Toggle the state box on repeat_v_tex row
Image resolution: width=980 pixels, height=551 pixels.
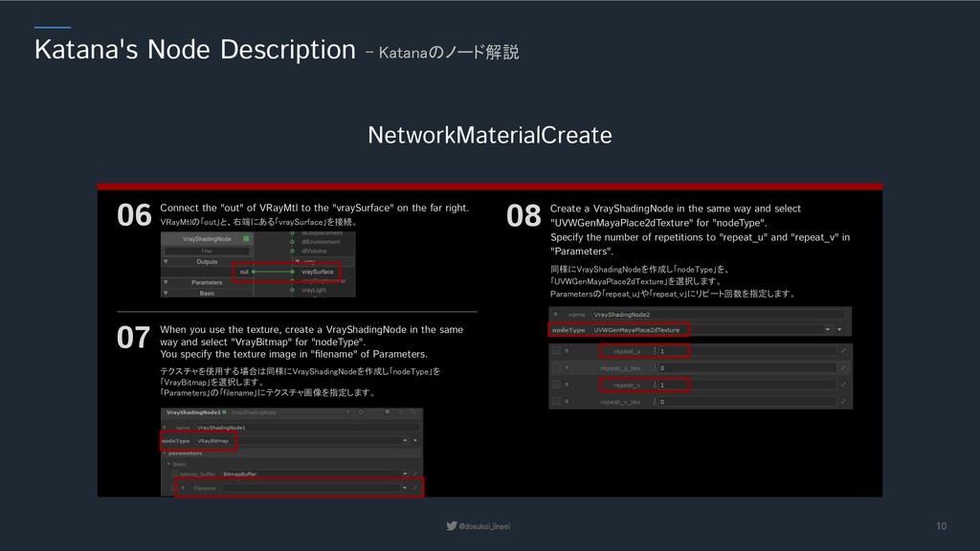coord(556,402)
